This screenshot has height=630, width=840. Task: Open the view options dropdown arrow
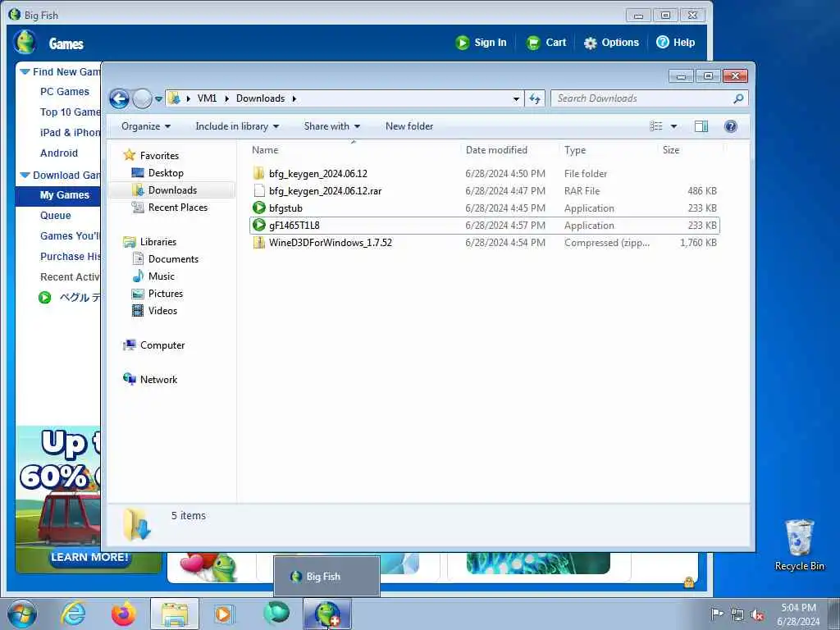(674, 126)
